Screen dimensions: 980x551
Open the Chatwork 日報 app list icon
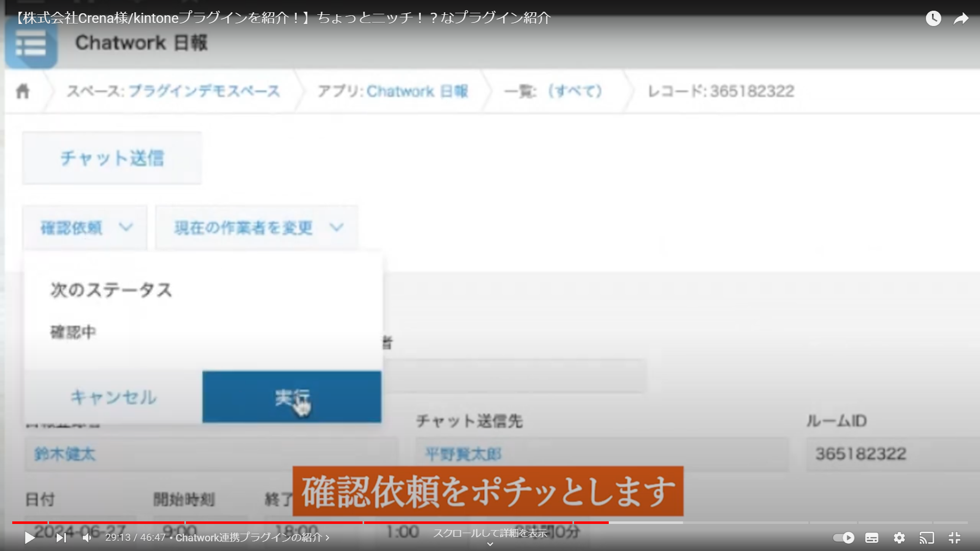point(31,43)
